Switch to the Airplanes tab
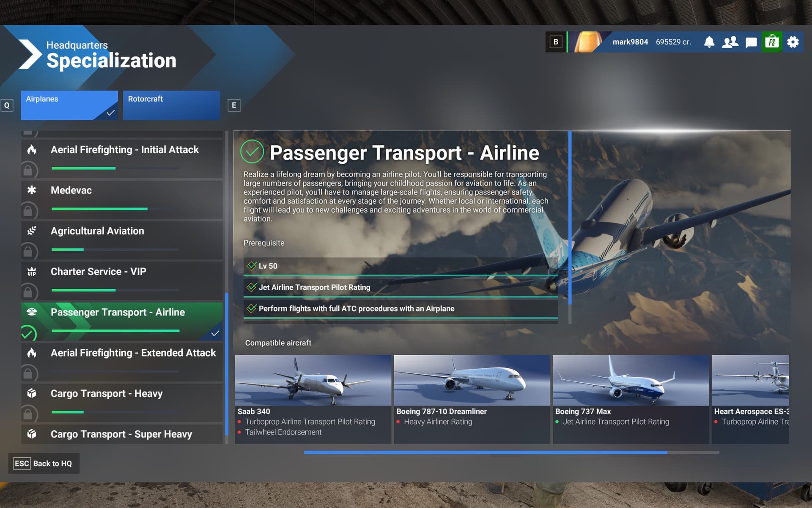Screen dimensions: 812x508 pos(69,105)
